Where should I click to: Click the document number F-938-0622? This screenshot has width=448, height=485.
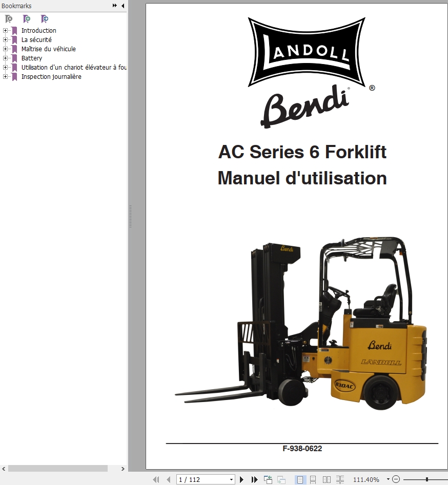pos(302,449)
